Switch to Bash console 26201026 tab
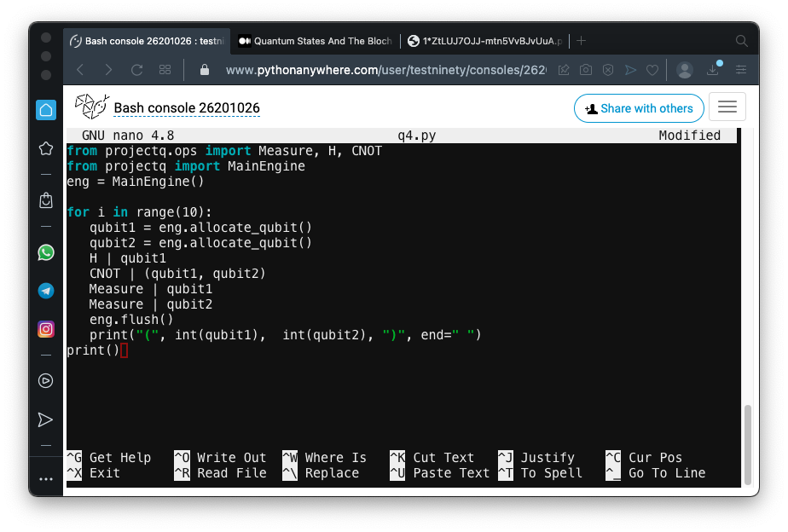The width and height of the screenshot is (788, 532). [148, 41]
